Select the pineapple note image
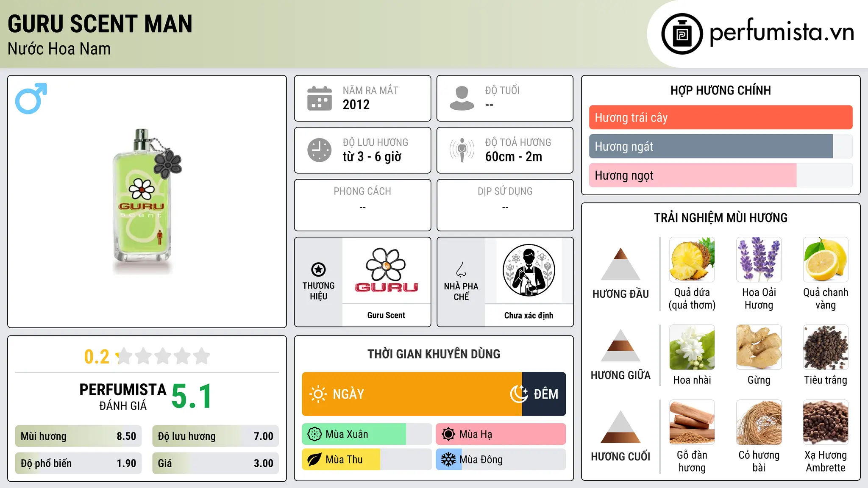868x488 pixels. pyautogui.click(x=692, y=260)
